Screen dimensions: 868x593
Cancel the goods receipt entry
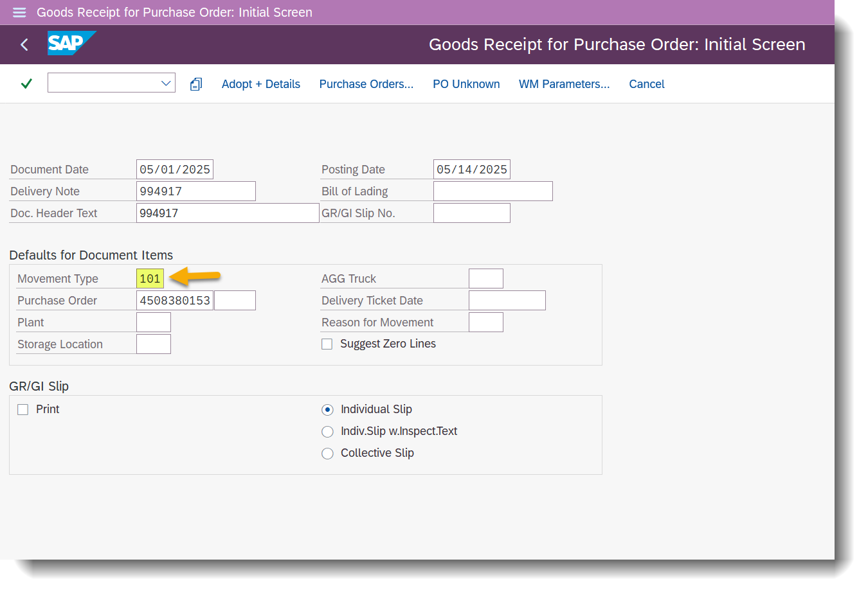646,84
